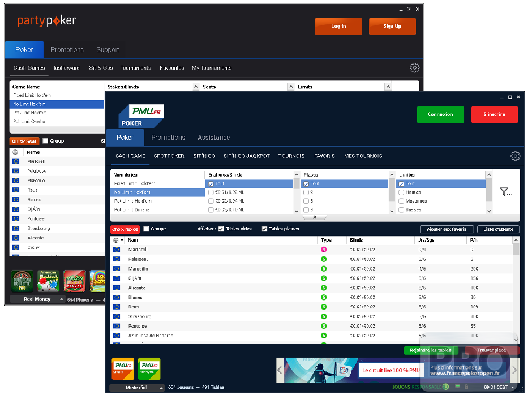Open the TOURNOIS tab

(x=291, y=156)
